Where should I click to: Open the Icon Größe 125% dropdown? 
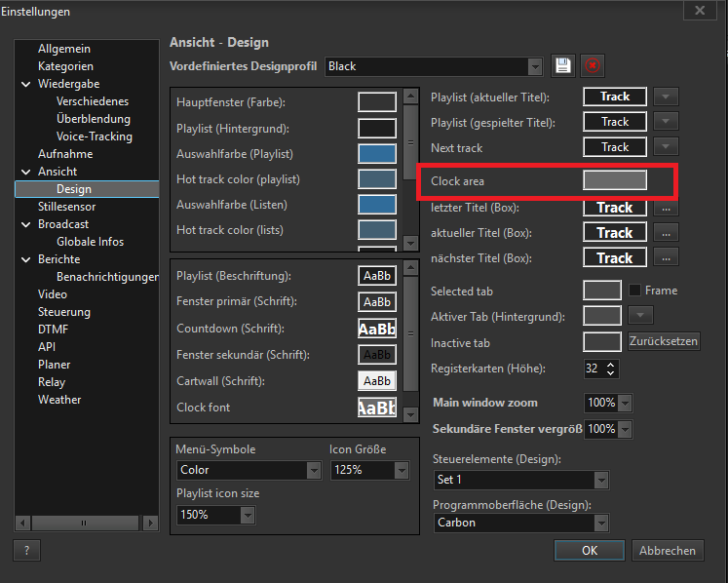(402, 471)
